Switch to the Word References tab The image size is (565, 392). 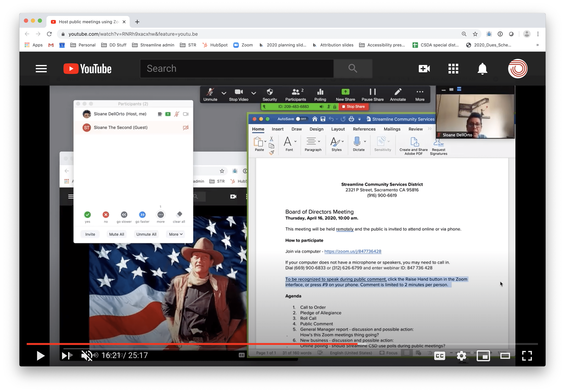364,129
